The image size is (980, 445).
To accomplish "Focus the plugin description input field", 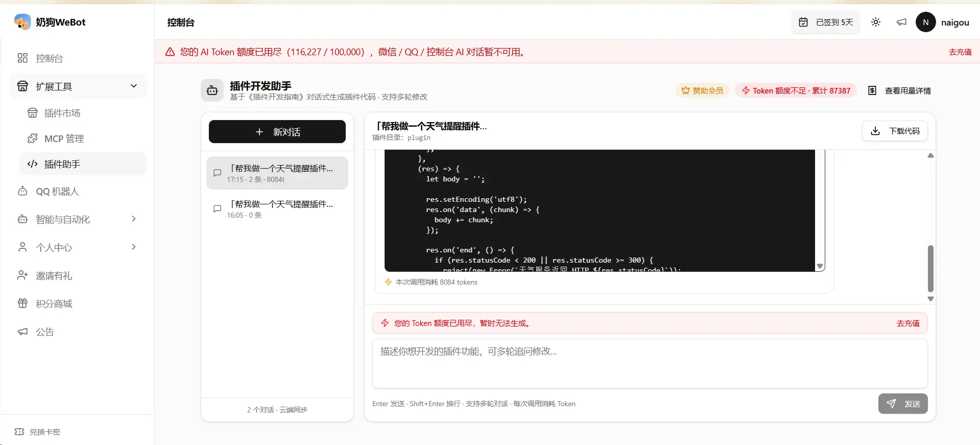I will point(650,364).
